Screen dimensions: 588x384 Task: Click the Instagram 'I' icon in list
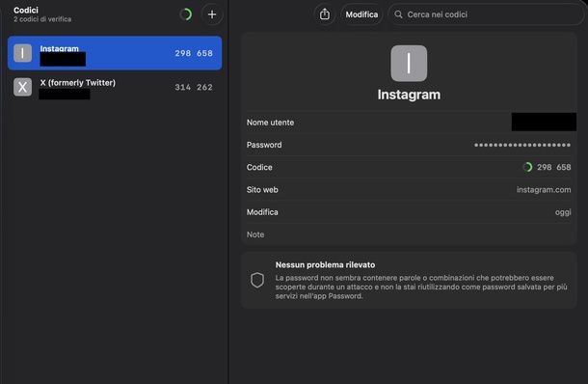point(22,53)
